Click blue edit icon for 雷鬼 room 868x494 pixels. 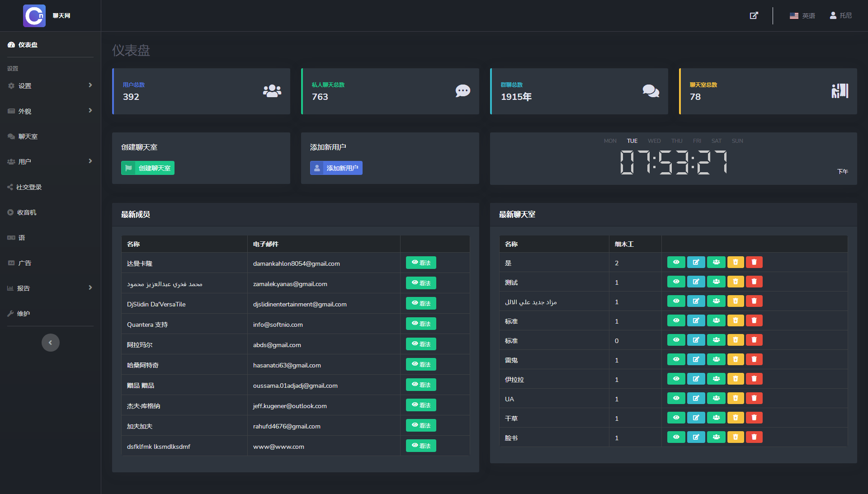point(696,359)
